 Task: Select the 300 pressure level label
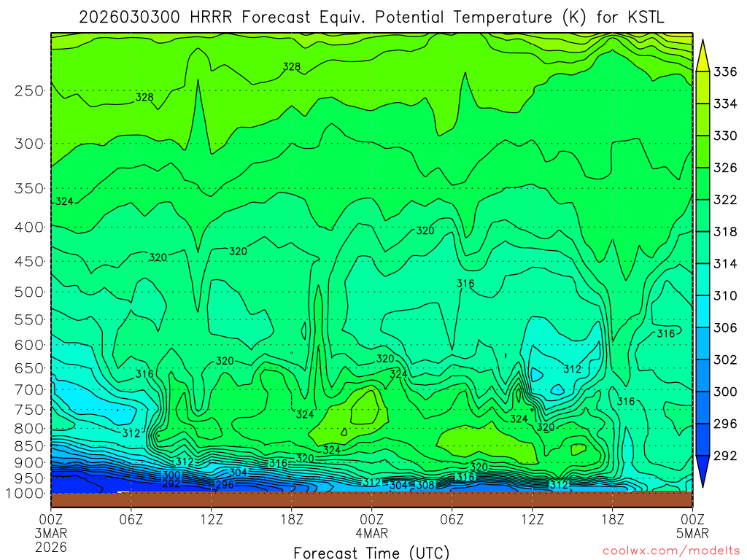click(x=29, y=144)
